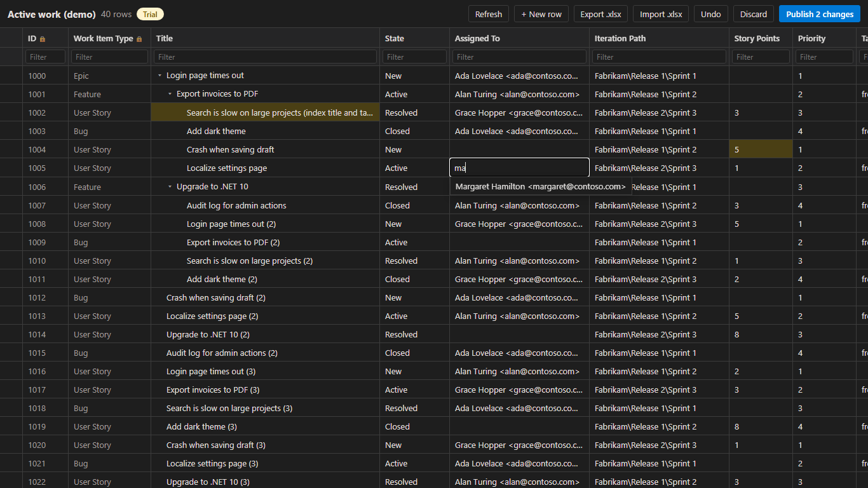The image size is (868, 488).
Task: Focus the Story Points filter field
Action: (x=761, y=57)
